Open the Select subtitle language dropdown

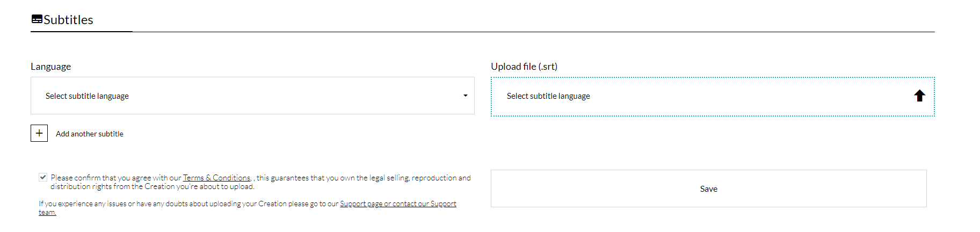coord(252,96)
